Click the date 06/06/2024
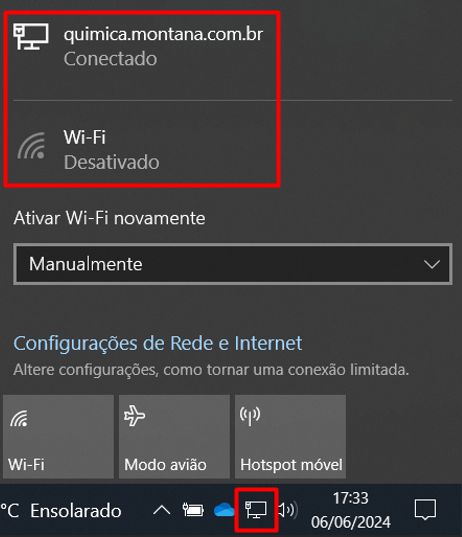 [351, 522]
